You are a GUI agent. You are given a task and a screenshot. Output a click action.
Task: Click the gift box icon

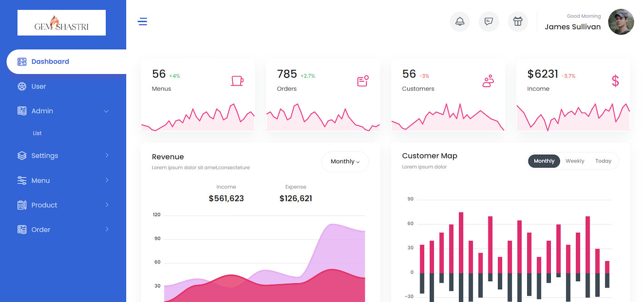pos(518,21)
